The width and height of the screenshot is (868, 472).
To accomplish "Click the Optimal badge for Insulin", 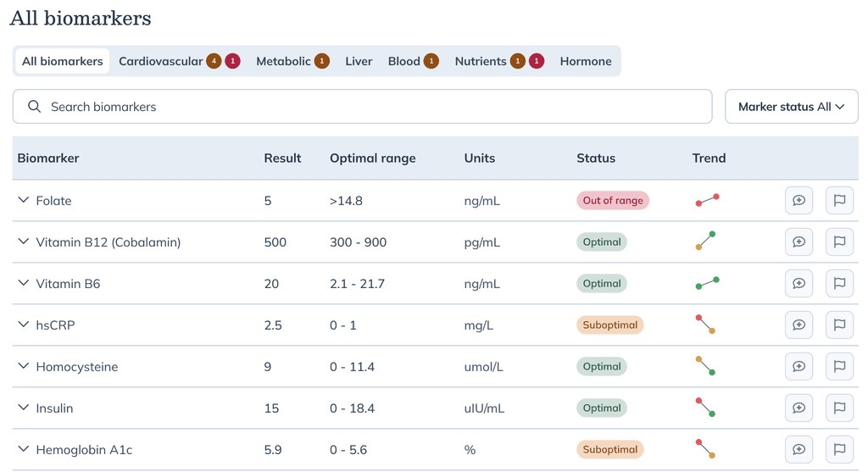I will pyautogui.click(x=602, y=408).
